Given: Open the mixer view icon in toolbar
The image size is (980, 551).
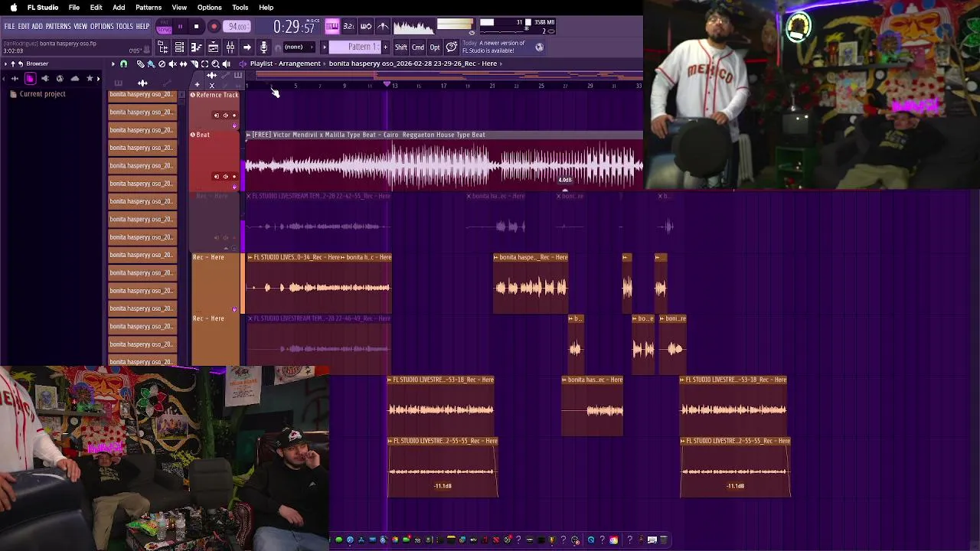Looking at the screenshot, I should point(230,47).
